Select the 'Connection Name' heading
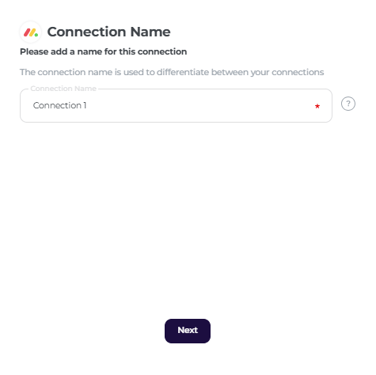Image resolution: width=376 pixels, height=375 pixels. coord(109,32)
